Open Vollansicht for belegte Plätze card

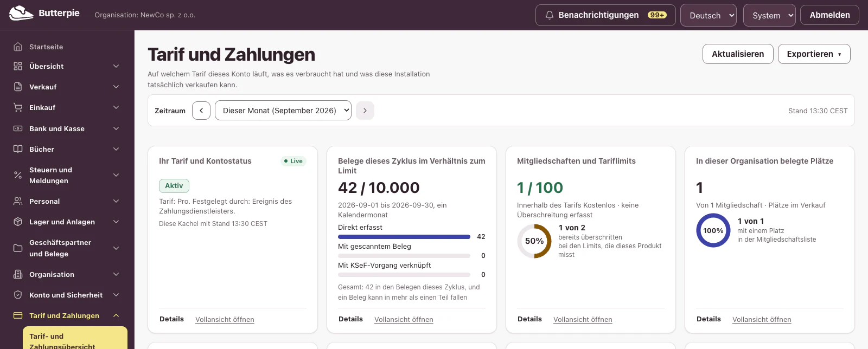coord(762,320)
